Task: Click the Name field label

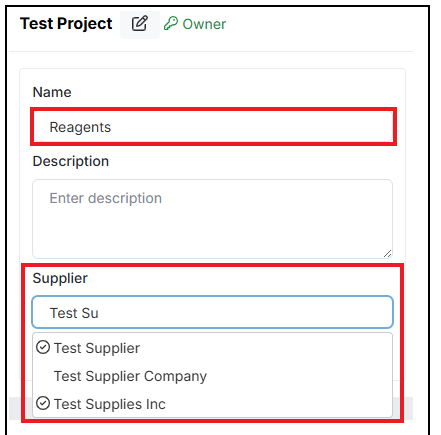Action: (x=52, y=92)
